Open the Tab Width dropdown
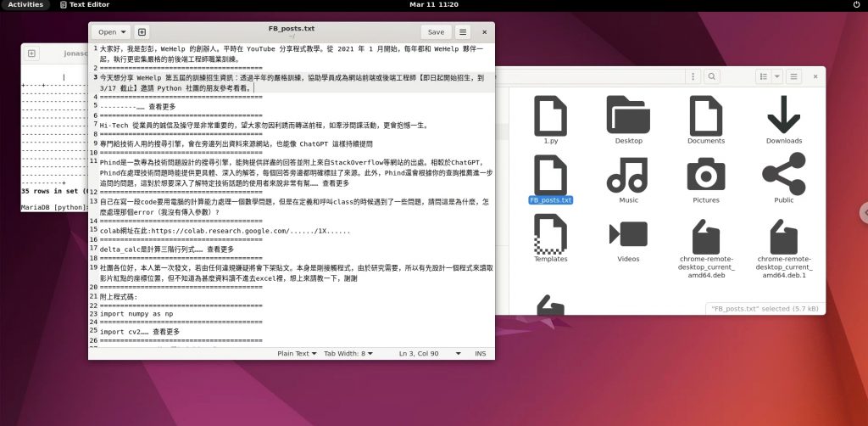The width and height of the screenshot is (868, 426). [349, 353]
